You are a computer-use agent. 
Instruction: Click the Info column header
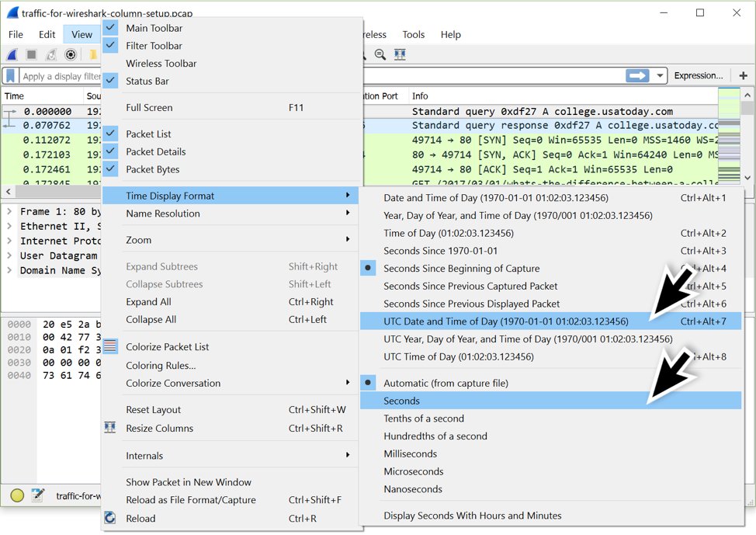[x=564, y=96]
